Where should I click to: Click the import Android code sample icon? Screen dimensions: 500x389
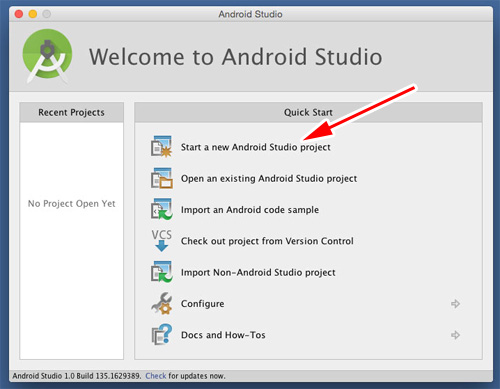pos(162,209)
